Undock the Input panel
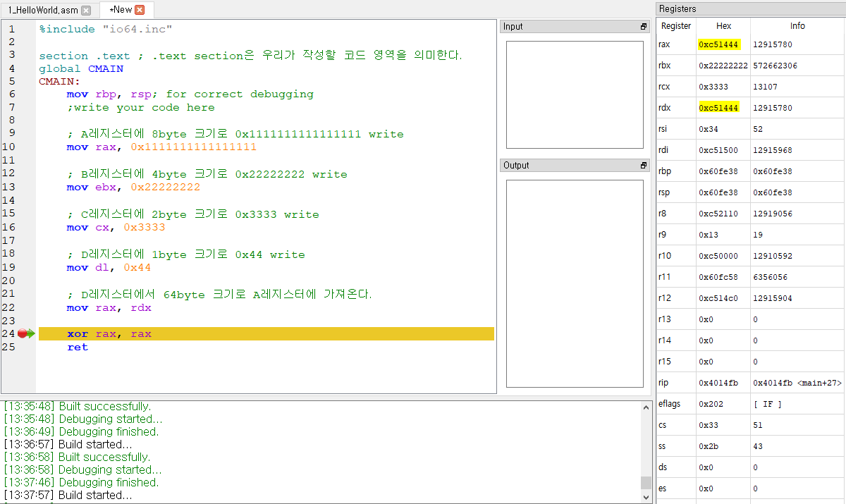846x504 pixels. [643, 27]
